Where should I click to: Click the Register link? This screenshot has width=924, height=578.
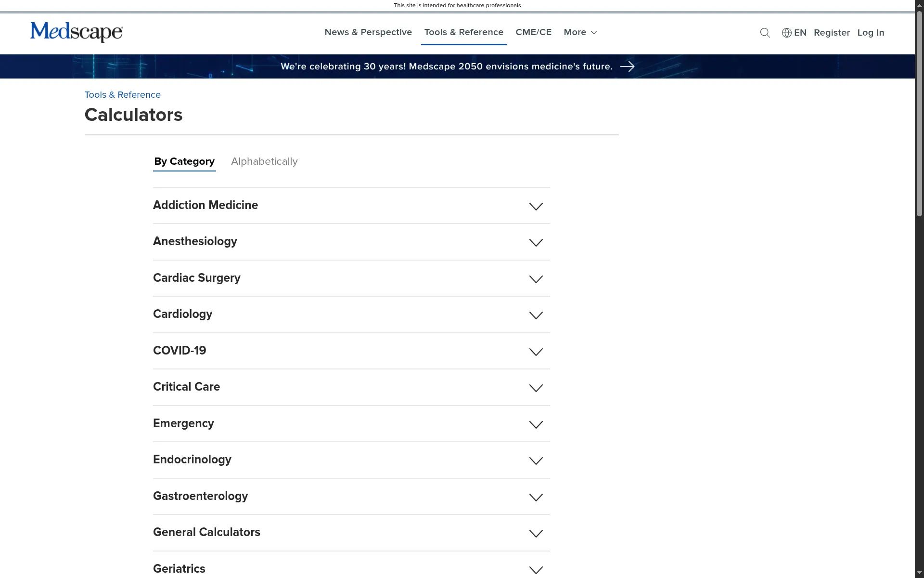(832, 33)
